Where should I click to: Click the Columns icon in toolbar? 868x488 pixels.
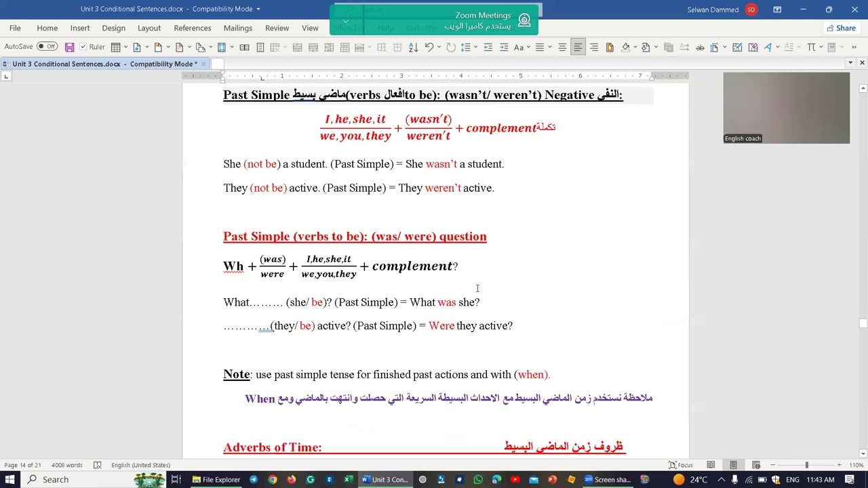click(222, 47)
